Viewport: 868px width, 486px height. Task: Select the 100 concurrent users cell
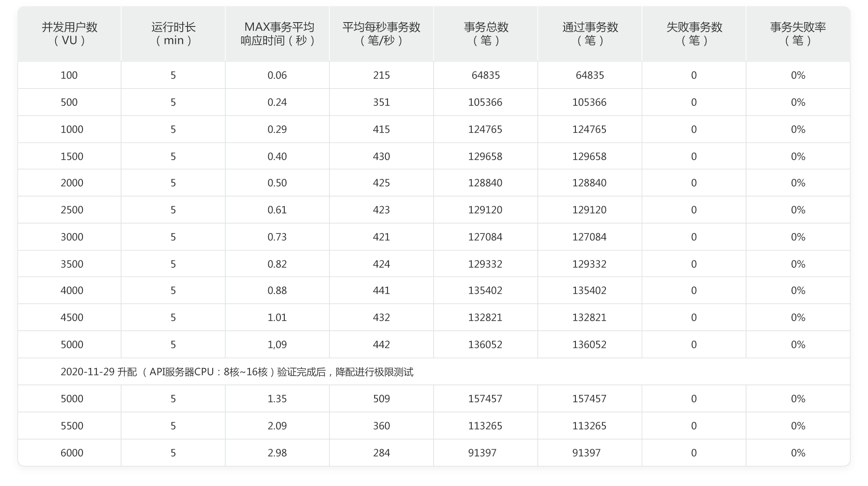click(x=69, y=76)
